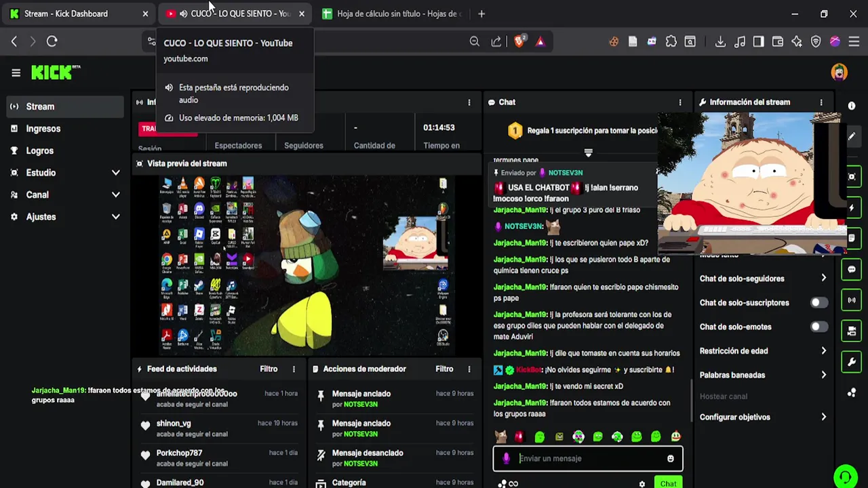The height and width of the screenshot is (488, 868).
Task: Toggle Chat de solo-suscriptores switch
Action: [819, 303]
